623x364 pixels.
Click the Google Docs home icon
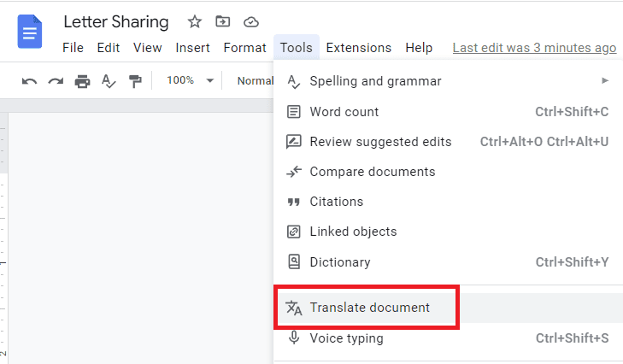[30, 32]
